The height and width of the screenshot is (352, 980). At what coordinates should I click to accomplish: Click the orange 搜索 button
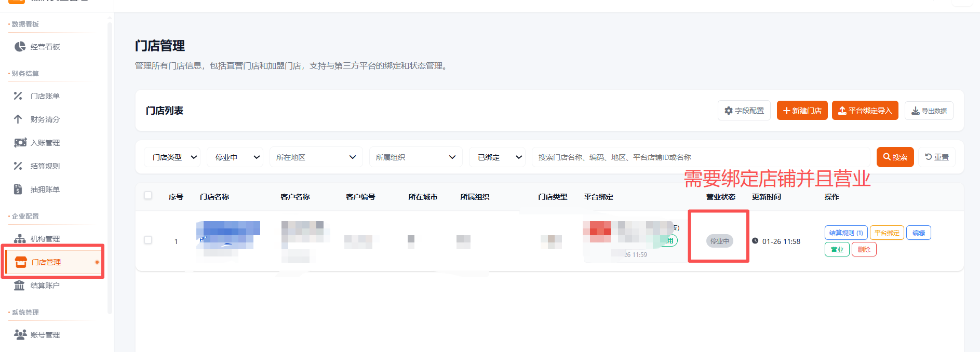point(895,157)
